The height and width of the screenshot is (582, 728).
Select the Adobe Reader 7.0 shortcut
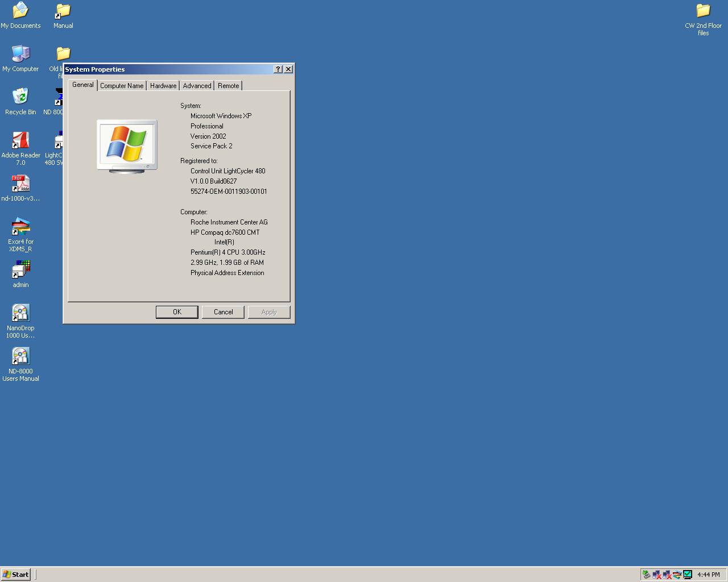[x=20, y=141]
